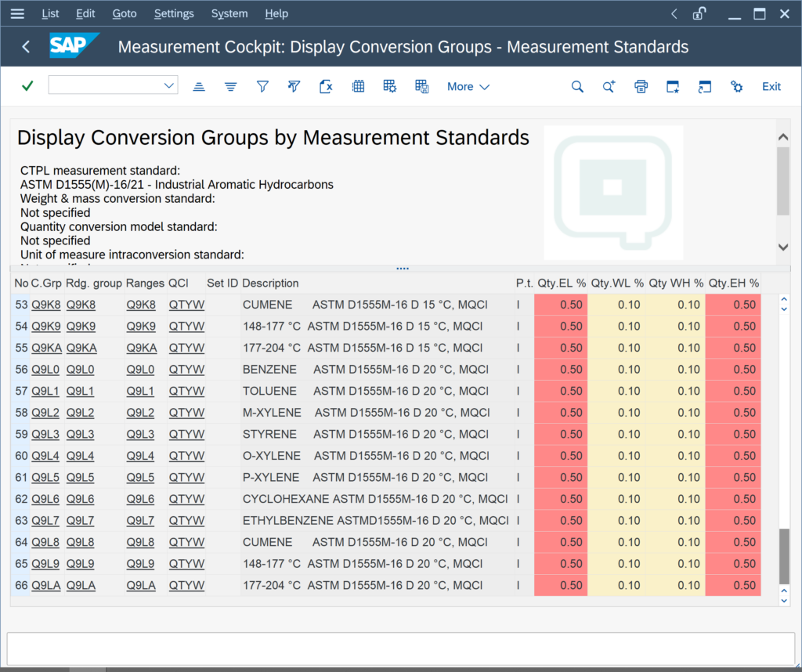Click the Qty.EL % red cell in row 53
The image size is (802, 672).
pyautogui.click(x=561, y=305)
